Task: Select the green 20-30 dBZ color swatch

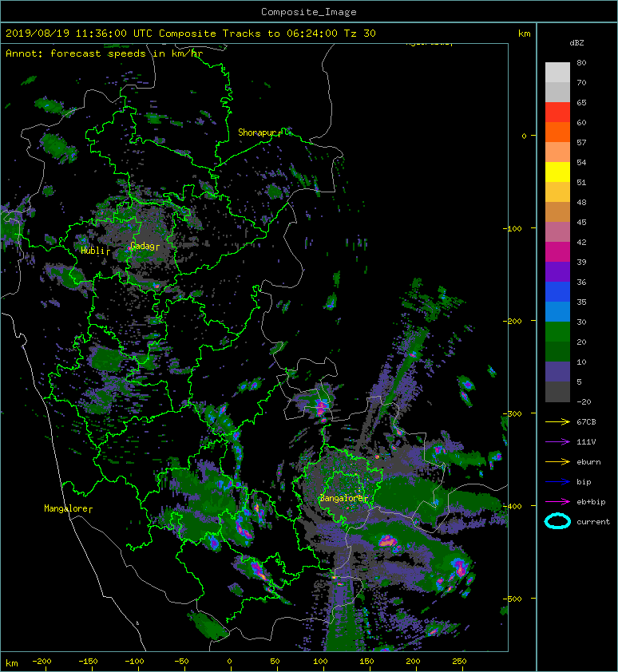Action: pyautogui.click(x=557, y=332)
